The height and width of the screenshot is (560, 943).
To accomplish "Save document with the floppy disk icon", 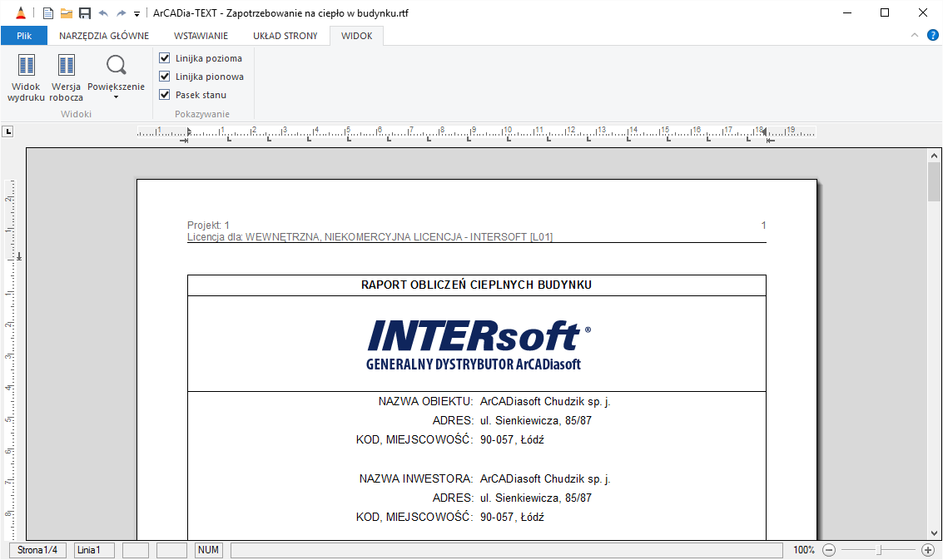I will click(85, 13).
